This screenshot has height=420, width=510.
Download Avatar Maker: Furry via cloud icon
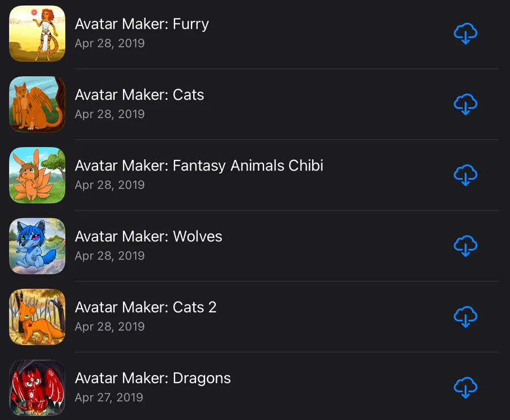(x=465, y=33)
